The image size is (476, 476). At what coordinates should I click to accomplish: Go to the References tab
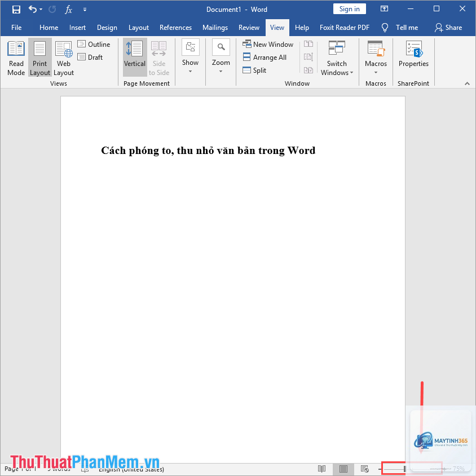pyautogui.click(x=175, y=28)
